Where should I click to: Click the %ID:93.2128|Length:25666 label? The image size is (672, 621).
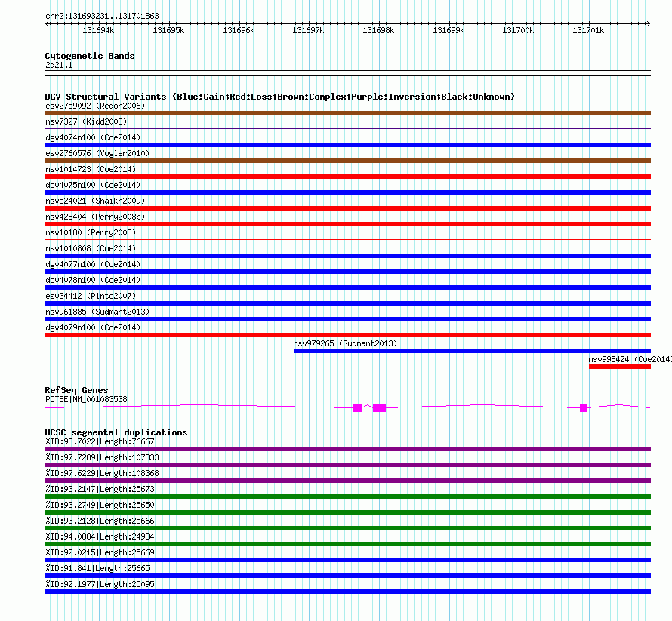(x=100, y=521)
